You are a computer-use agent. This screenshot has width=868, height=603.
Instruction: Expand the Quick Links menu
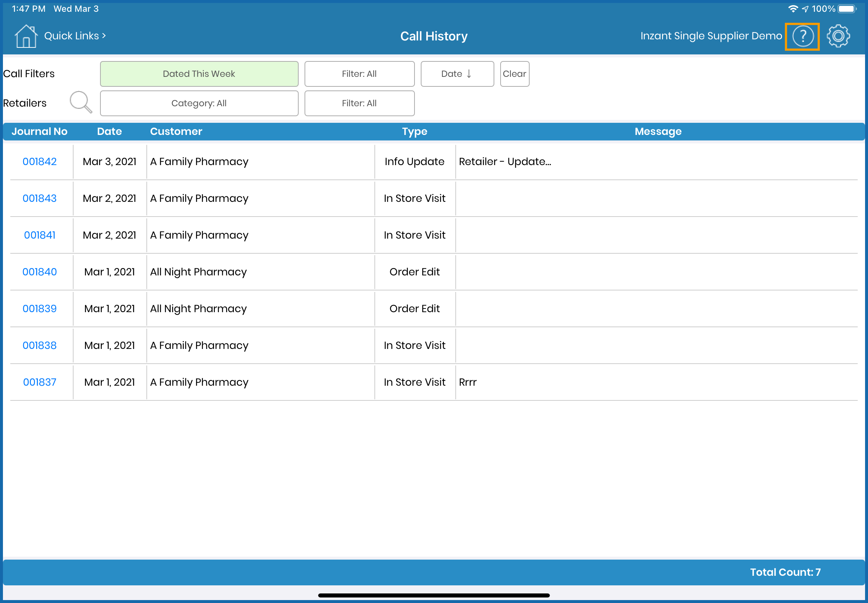pyautogui.click(x=75, y=36)
